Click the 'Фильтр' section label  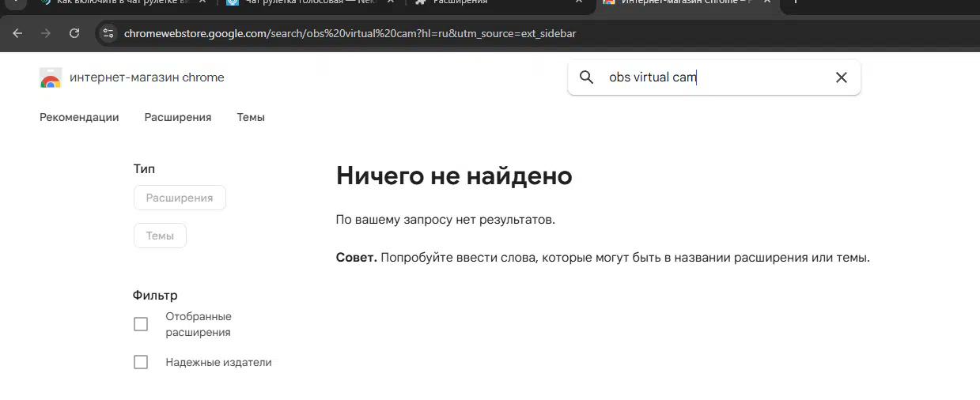tap(155, 296)
